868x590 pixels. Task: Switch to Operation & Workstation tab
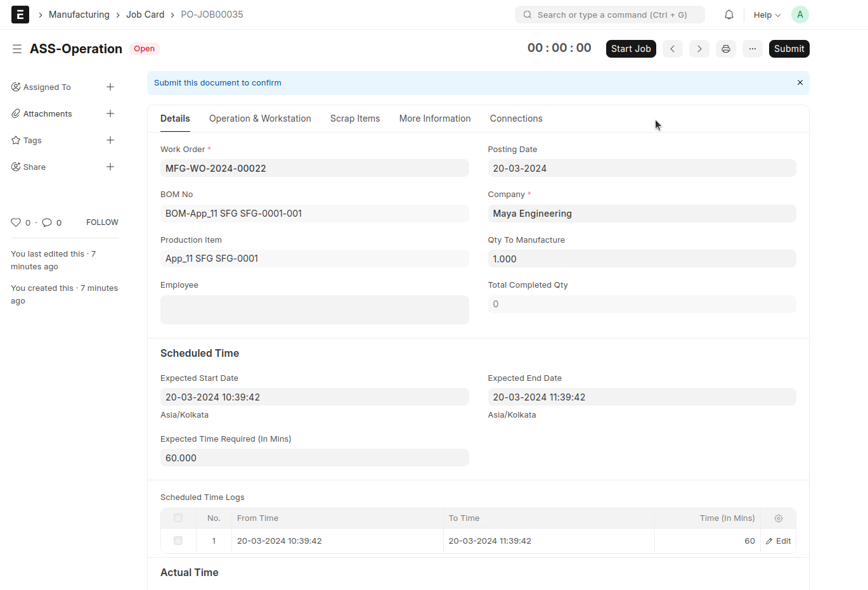(x=260, y=119)
